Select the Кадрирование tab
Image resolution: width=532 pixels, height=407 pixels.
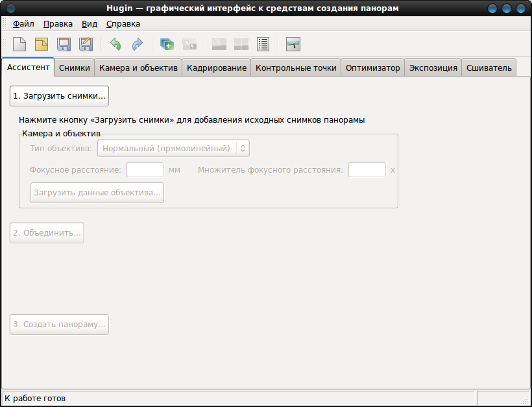click(217, 68)
